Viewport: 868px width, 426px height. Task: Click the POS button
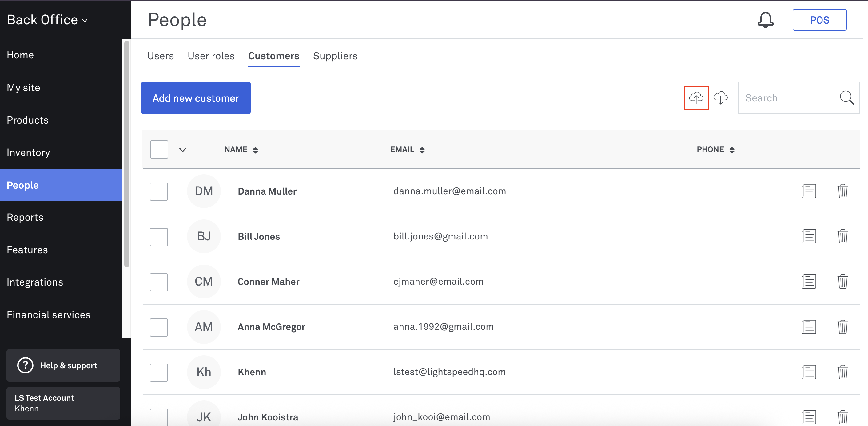819,20
